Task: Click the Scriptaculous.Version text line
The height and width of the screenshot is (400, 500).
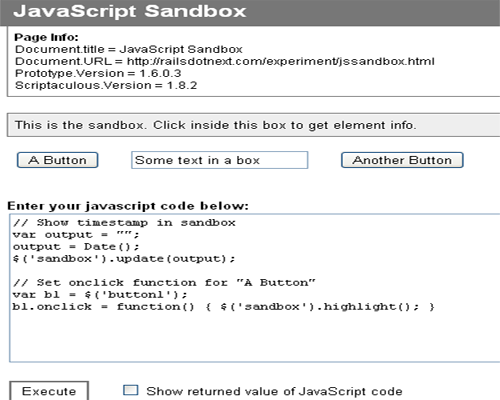Action: pos(106,85)
